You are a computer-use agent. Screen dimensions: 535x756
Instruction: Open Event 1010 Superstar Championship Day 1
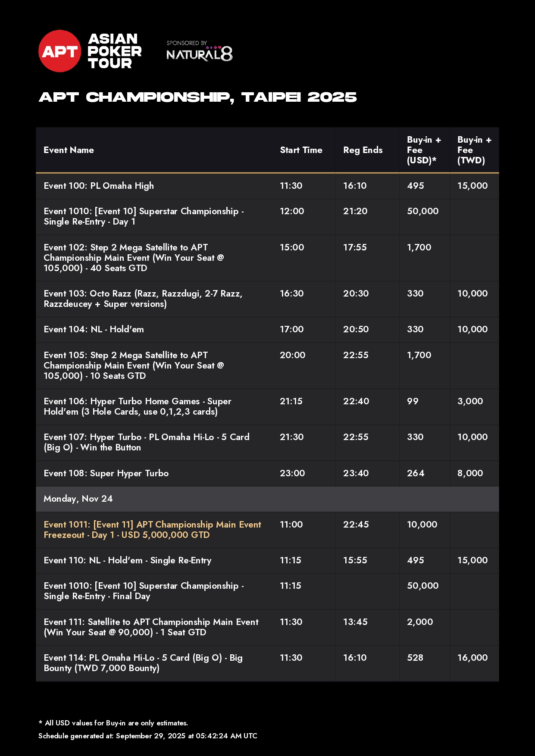[144, 216]
